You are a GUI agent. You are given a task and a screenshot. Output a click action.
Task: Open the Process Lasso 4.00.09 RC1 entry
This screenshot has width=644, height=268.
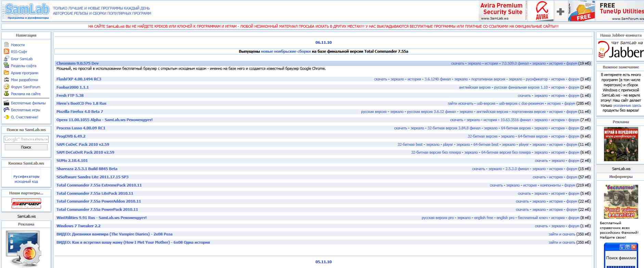(x=81, y=128)
